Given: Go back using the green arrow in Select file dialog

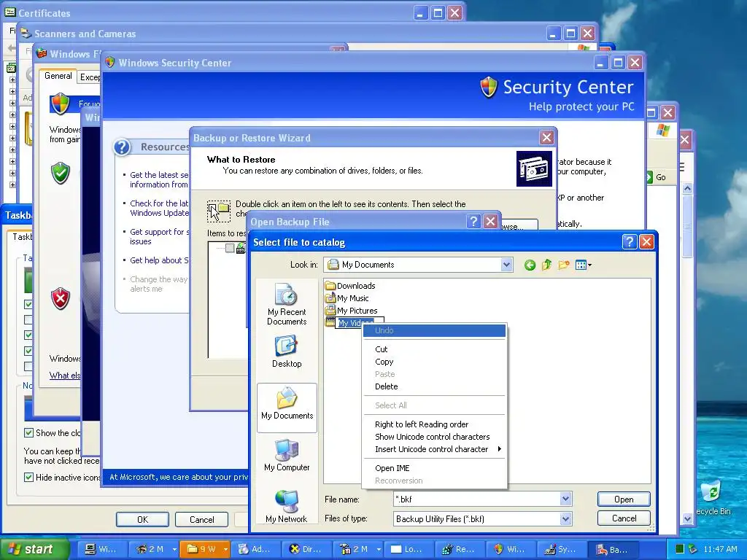Looking at the screenshot, I should [x=530, y=265].
